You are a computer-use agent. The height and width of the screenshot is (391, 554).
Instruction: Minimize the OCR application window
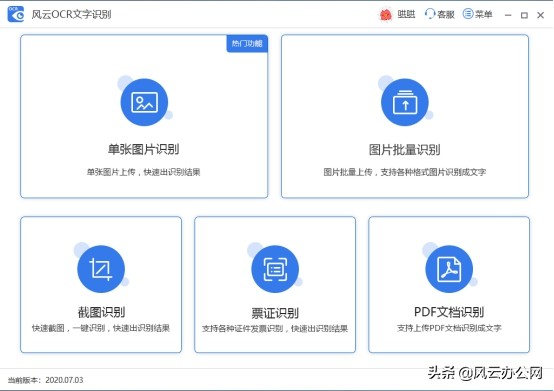(508, 15)
